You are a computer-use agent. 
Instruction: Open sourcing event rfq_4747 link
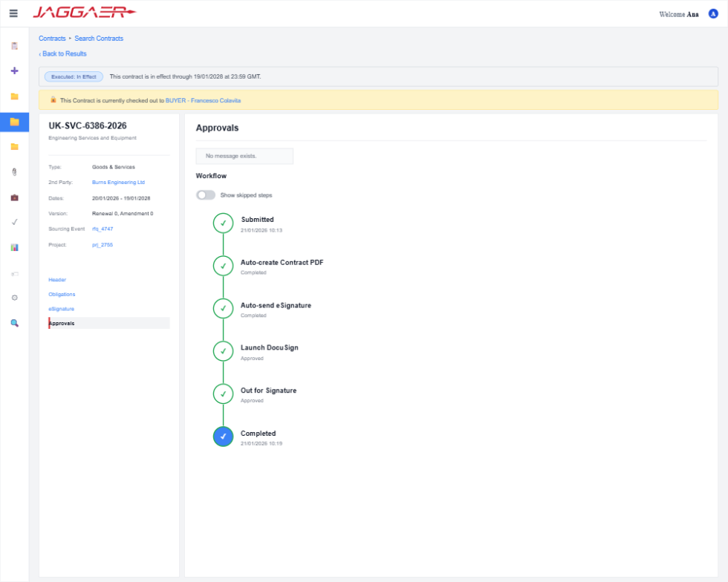click(103, 229)
